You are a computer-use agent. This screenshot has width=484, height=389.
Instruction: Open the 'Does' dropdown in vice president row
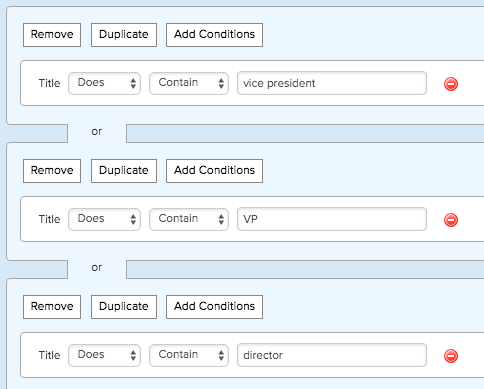pos(104,83)
